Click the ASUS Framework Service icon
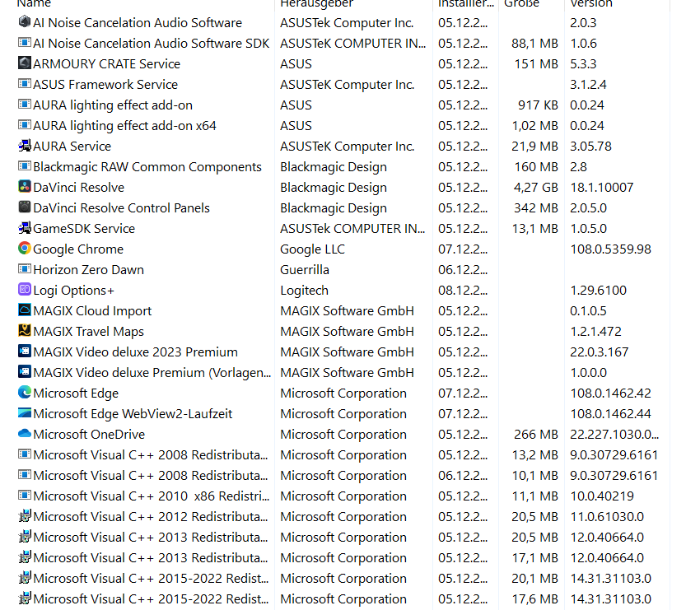This screenshot has height=610, width=700. pyautogui.click(x=25, y=83)
